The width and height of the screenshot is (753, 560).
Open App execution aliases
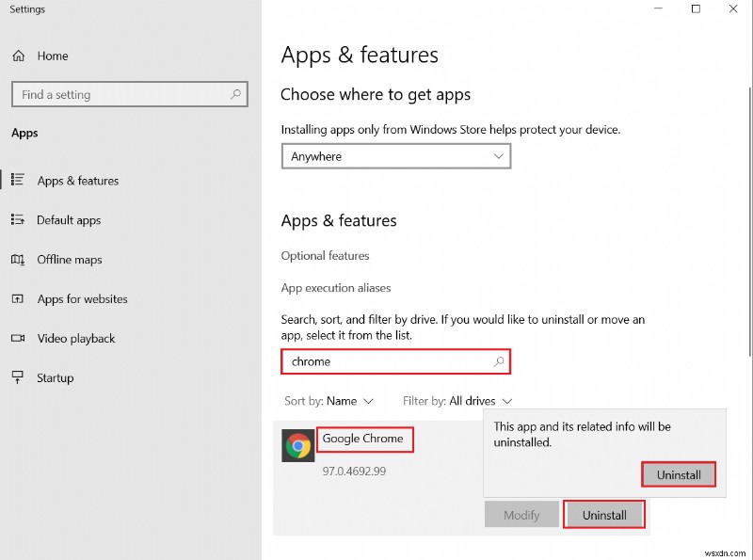click(336, 287)
